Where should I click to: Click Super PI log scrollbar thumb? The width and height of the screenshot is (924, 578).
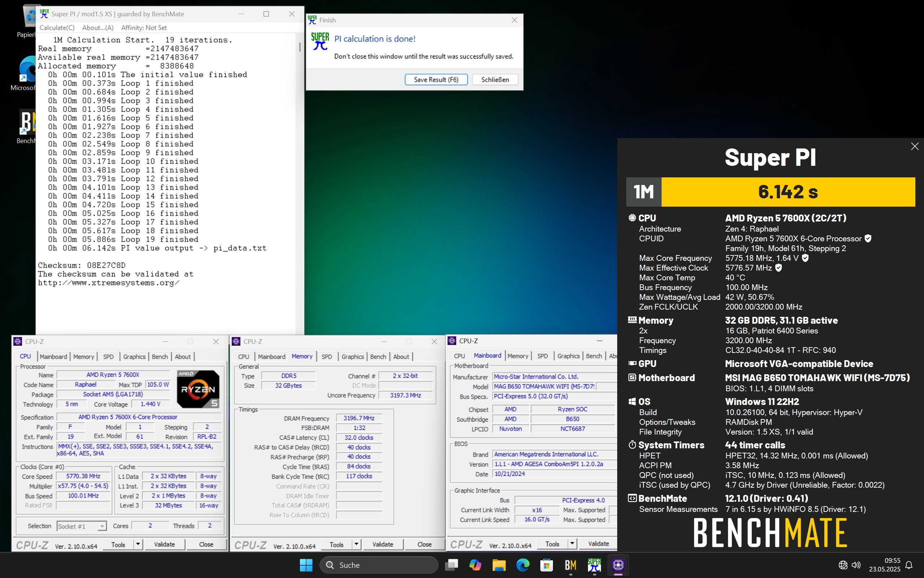click(300, 47)
